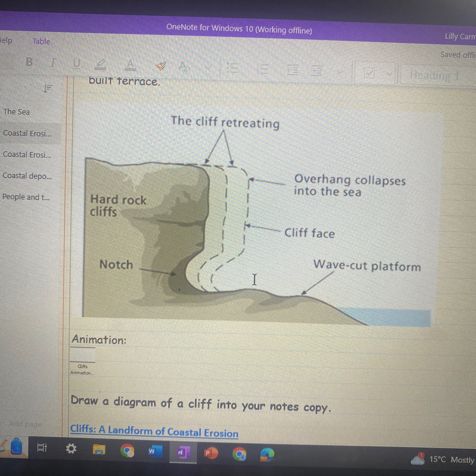This screenshot has height=476, width=476.
Task: Open the paragraph alignment dropdown chevron
Action: (x=340, y=71)
